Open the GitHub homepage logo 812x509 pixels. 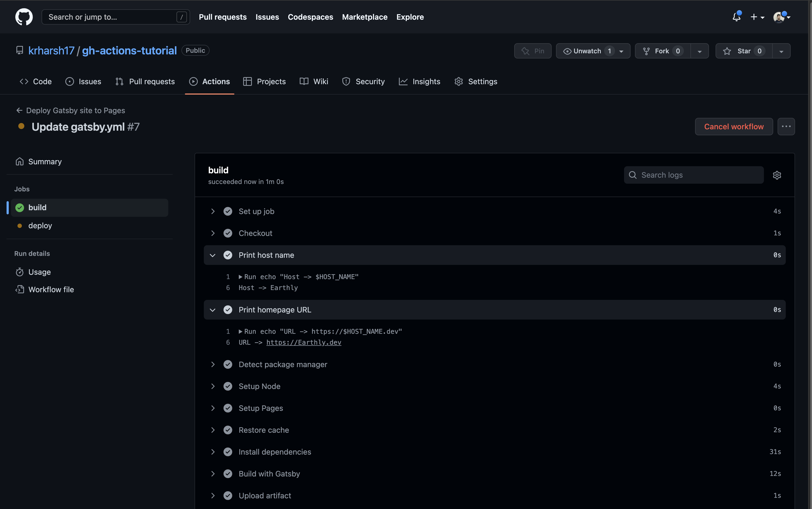(24, 17)
